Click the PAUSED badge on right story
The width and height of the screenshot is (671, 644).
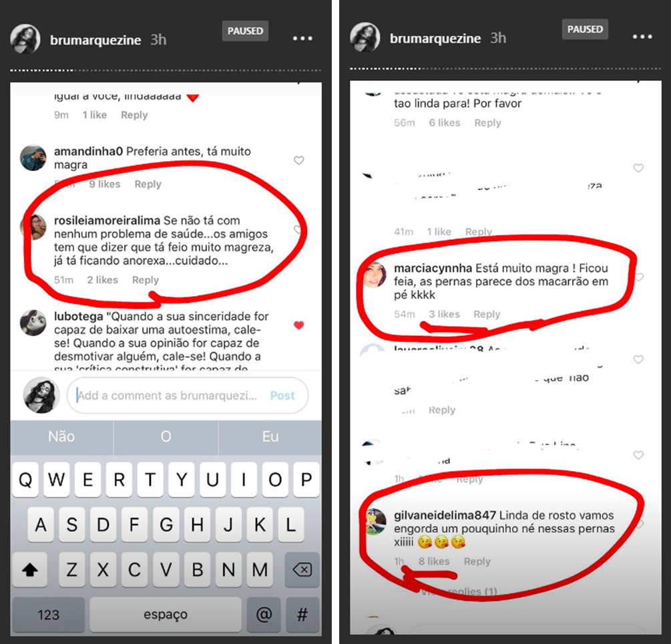pos(585,29)
